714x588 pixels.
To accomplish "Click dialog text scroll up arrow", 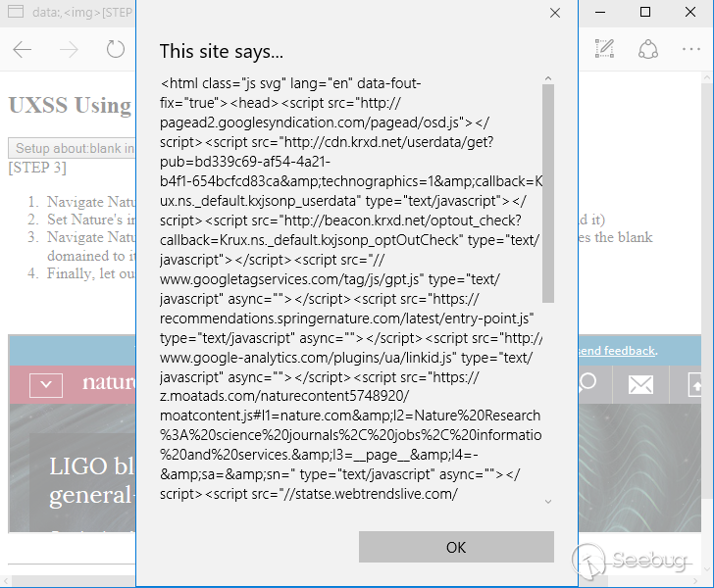I will click(548, 78).
